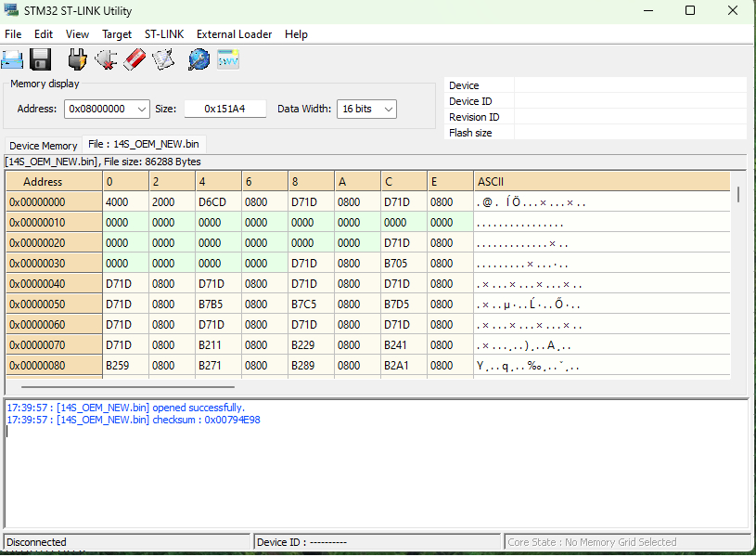Click the horizontal scrollbar under the grid
This screenshot has width=756, height=557.
127,387
